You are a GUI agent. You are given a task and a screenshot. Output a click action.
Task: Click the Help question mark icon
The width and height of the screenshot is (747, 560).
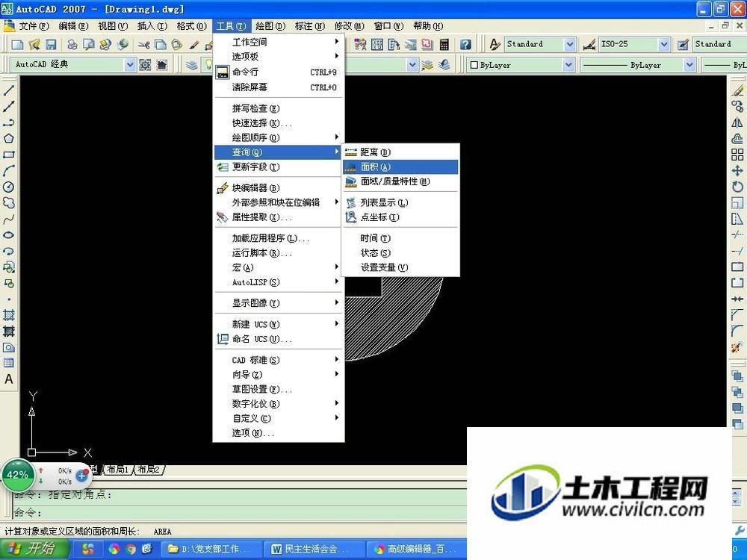pyautogui.click(x=465, y=45)
